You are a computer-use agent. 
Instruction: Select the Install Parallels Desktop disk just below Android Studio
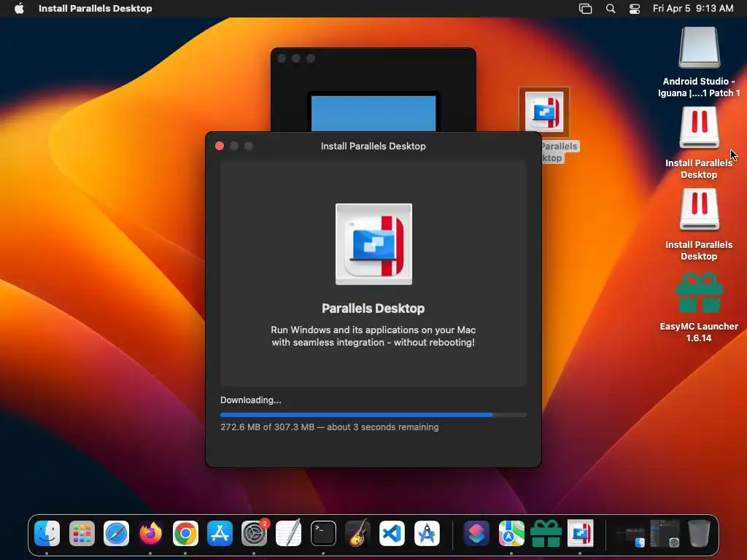click(700, 128)
